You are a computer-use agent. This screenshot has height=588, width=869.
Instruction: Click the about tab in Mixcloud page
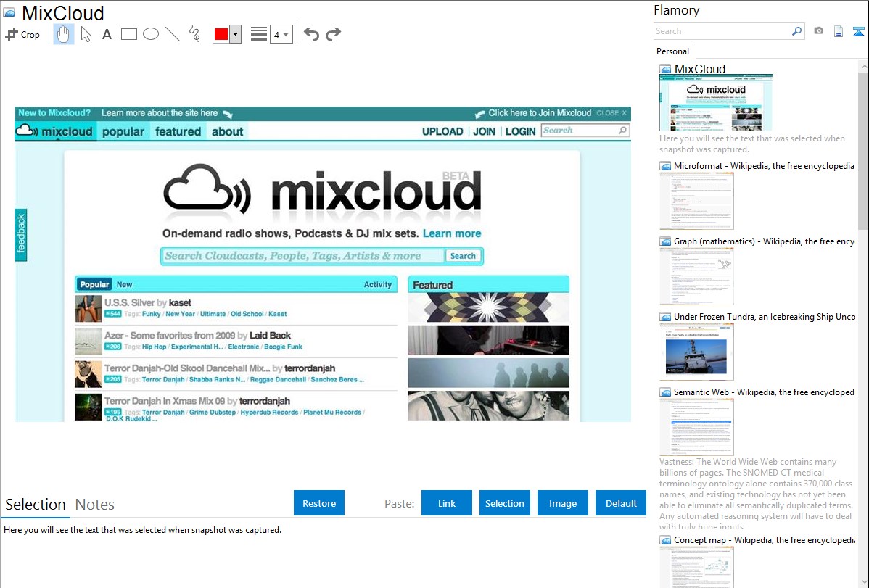click(227, 132)
